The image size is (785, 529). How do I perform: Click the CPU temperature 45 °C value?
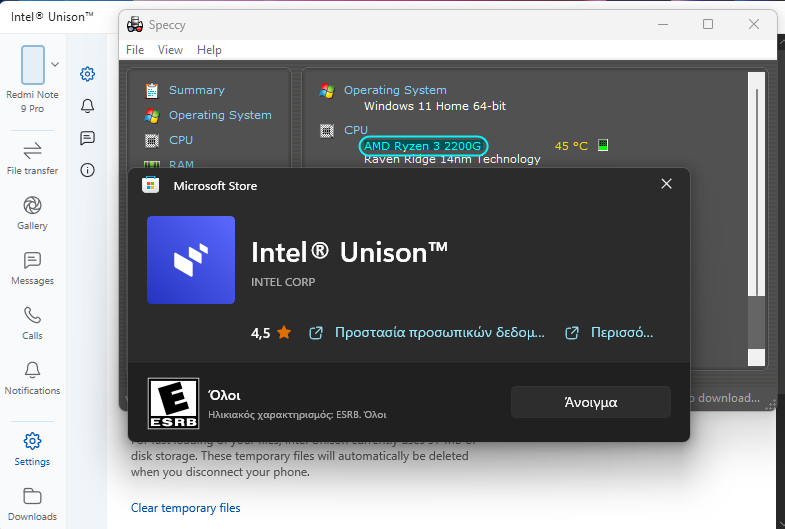(x=571, y=146)
